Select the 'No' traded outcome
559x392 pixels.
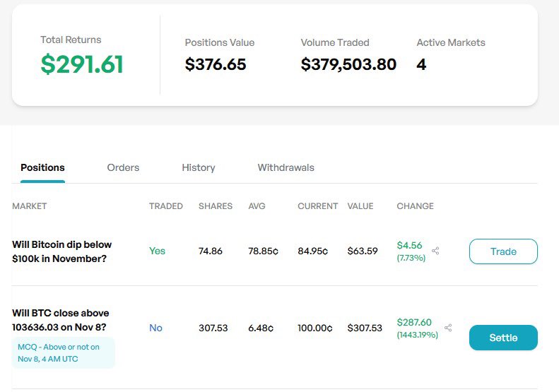pos(155,328)
